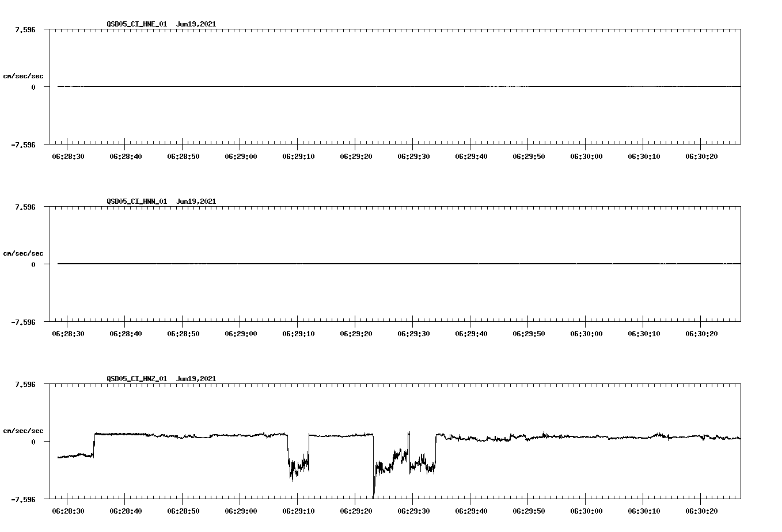
Task: Click the QSD05_CI_HNE_01 chart title
Action: [161, 24]
